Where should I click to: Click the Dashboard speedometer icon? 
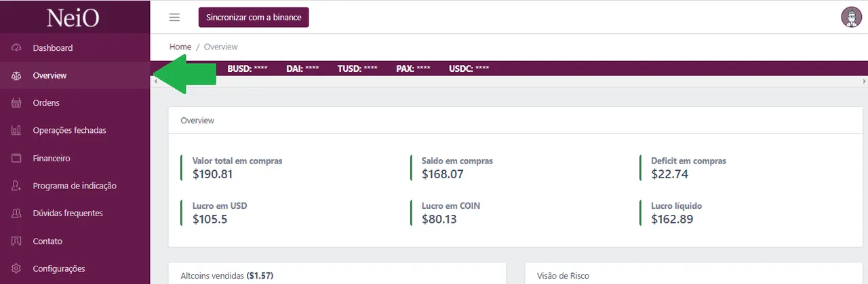16,48
